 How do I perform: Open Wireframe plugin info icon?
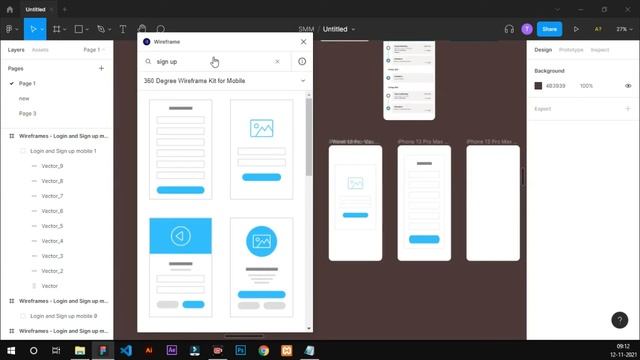[x=302, y=61]
